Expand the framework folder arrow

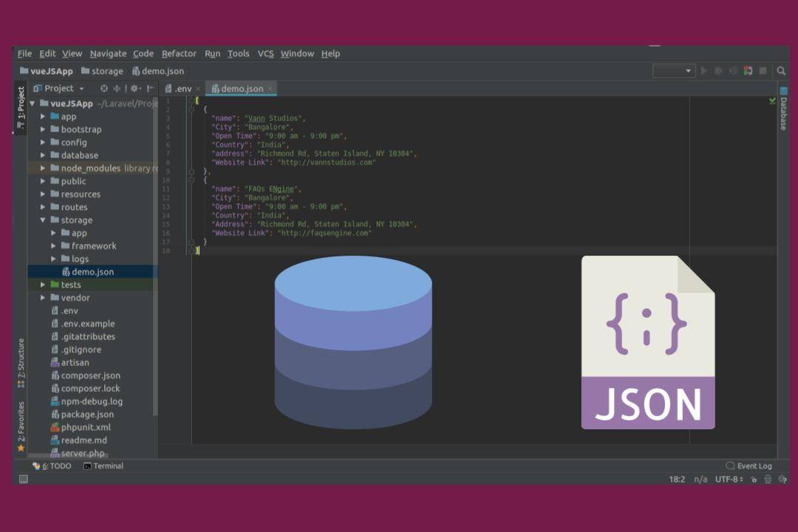[53, 246]
